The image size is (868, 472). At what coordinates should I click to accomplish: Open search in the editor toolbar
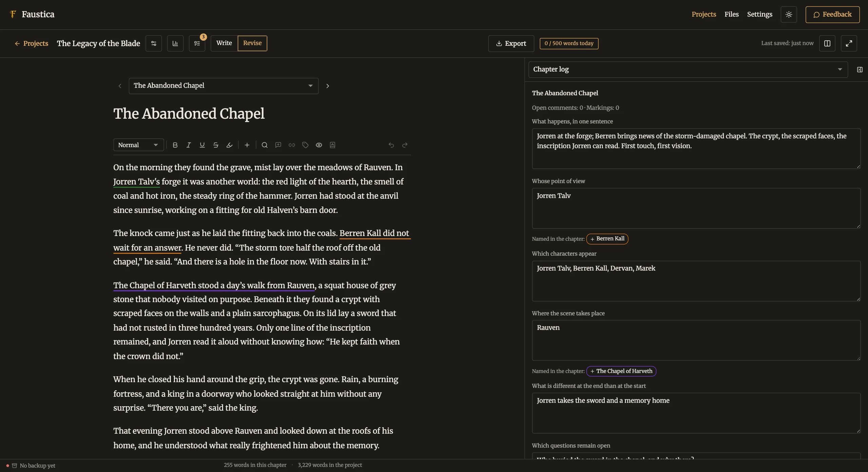coord(264,145)
